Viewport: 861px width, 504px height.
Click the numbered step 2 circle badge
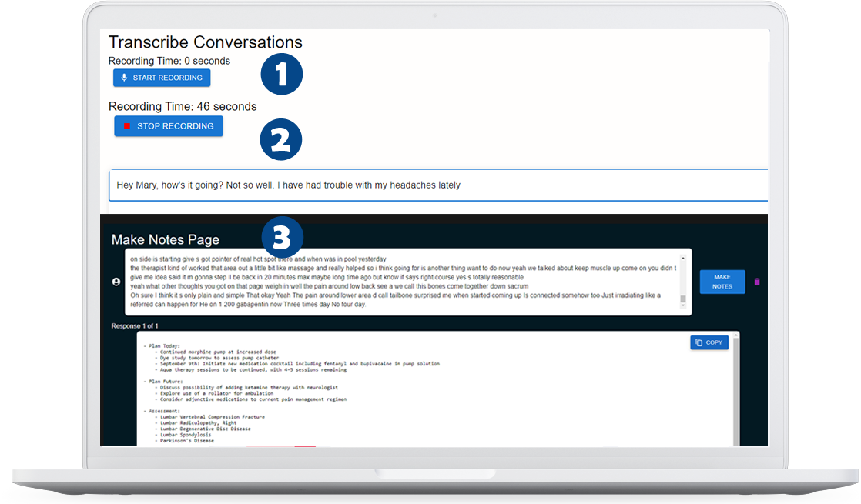(x=281, y=139)
